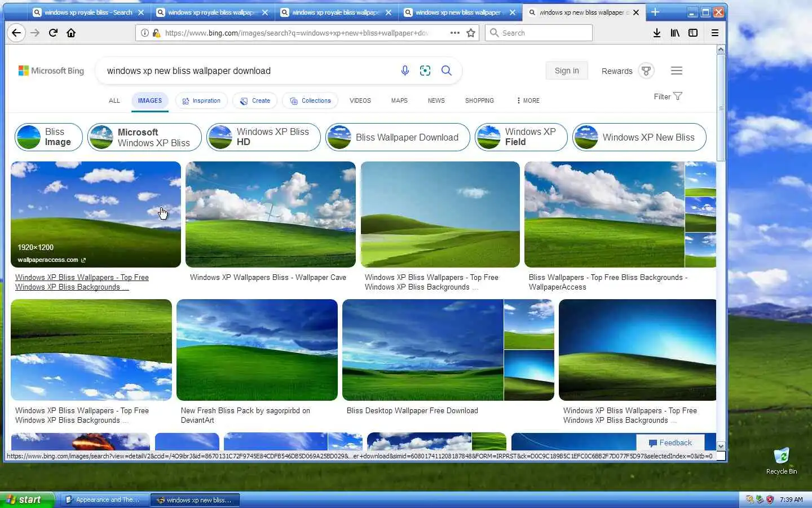View site information icon in address bar
812x508 pixels.
(145, 33)
